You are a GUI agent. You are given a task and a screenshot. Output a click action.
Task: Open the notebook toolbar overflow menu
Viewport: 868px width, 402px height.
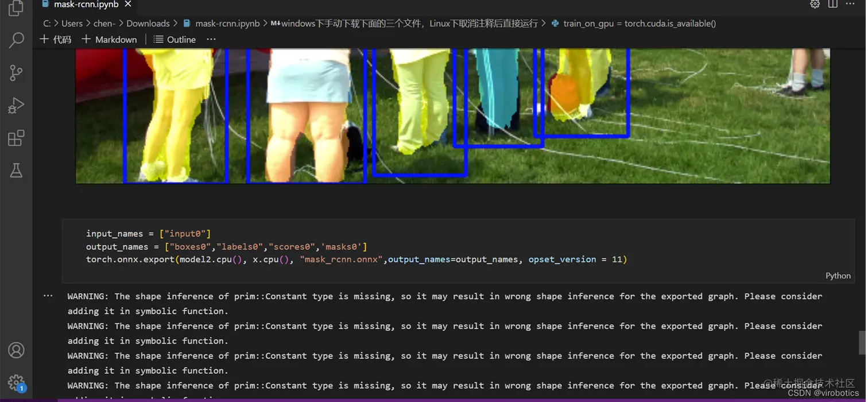tap(211, 39)
